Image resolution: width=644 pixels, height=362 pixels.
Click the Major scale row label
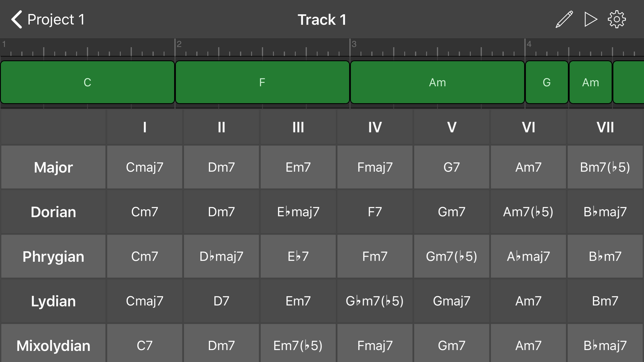pos(53,167)
